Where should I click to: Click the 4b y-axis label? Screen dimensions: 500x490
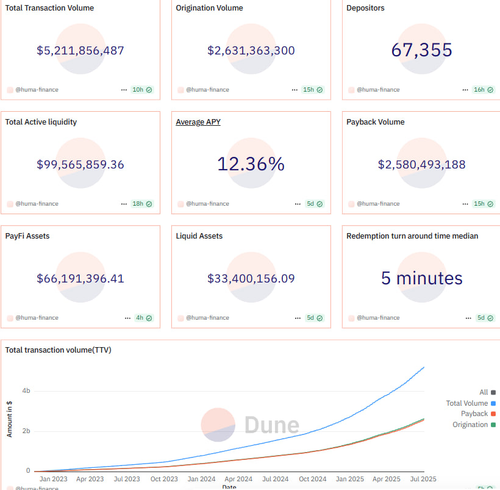(x=26, y=391)
